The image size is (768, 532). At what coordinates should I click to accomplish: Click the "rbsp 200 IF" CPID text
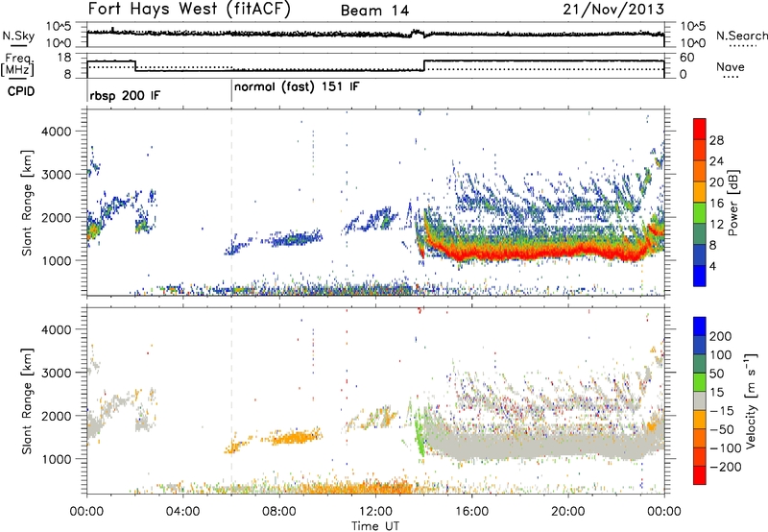[x=125, y=95]
